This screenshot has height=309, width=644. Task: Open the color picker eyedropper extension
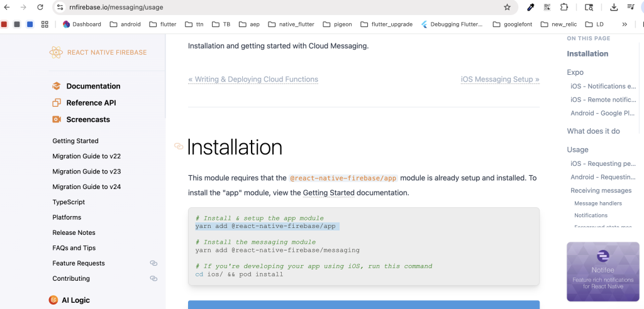(x=530, y=7)
